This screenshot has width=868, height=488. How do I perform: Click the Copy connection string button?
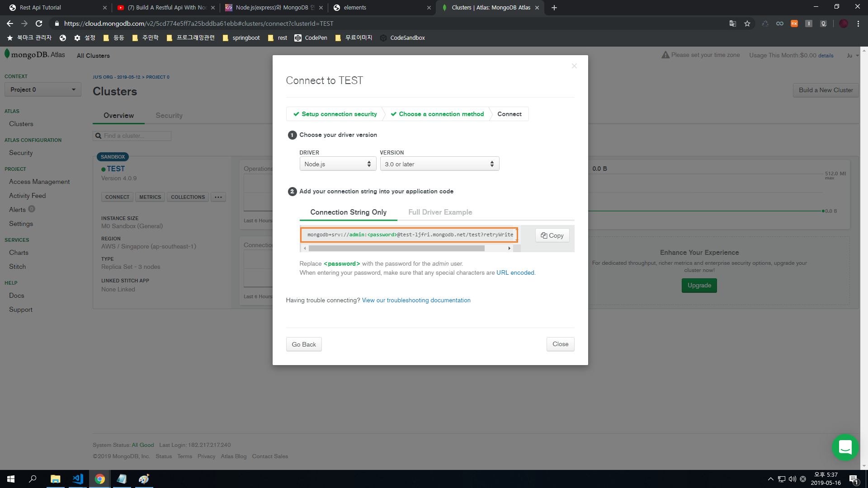click(552, 235)
